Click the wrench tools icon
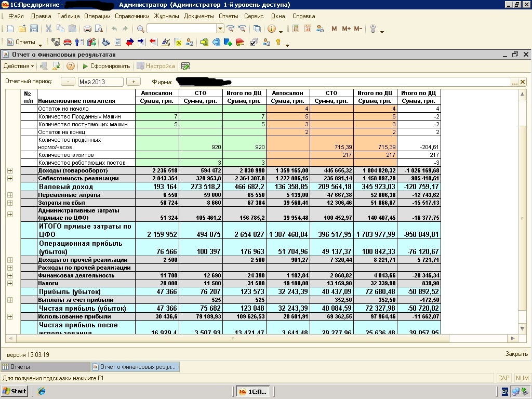 coord(373,29)
